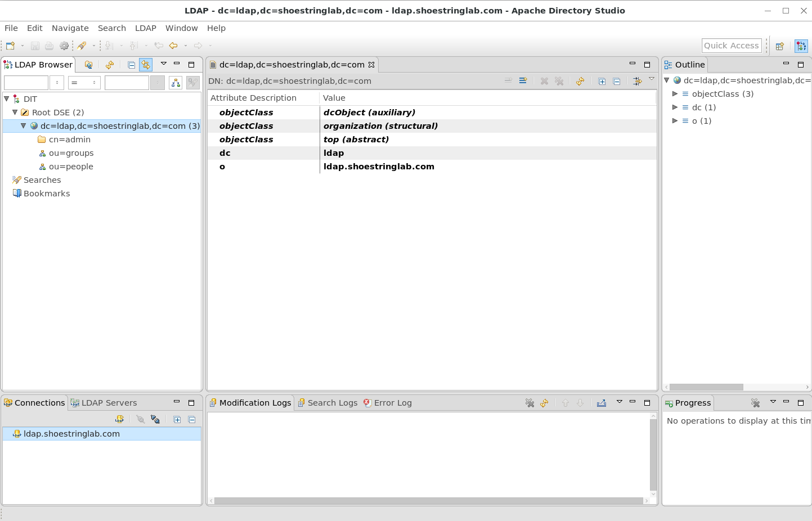Open the File menu
Image resolution: width=812 pixels, height=521 pixels.
pos(11,28)
